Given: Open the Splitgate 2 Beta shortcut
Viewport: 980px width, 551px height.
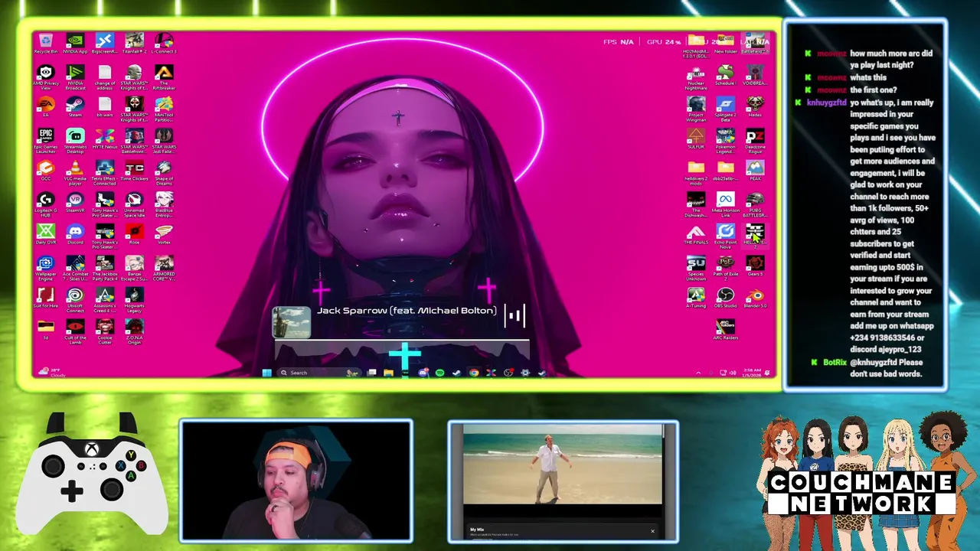Looking at the screenshot, I should click(725, 109).
